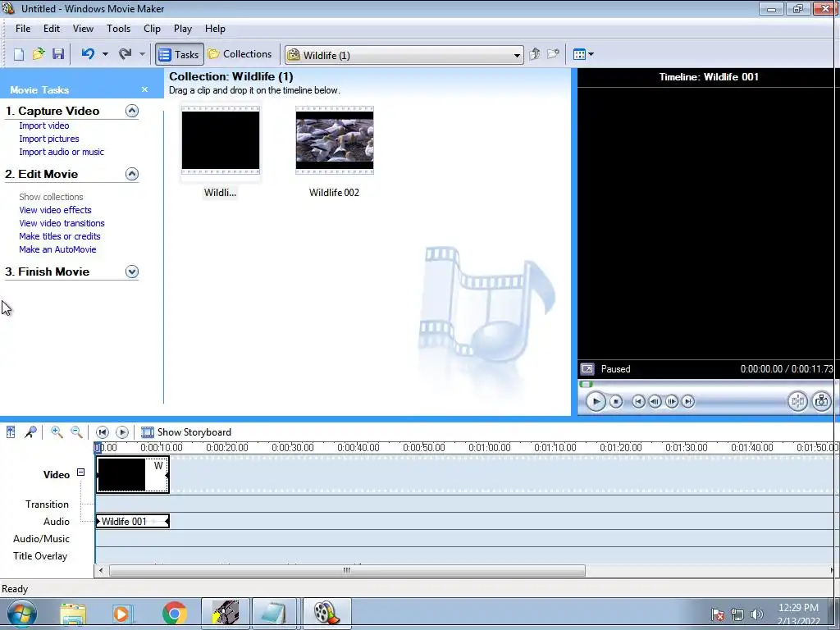This screenshot has height=630, width=840.
Task: Toggle the Collections pane button
Action: pyautogui.click(x=240, y=54)
